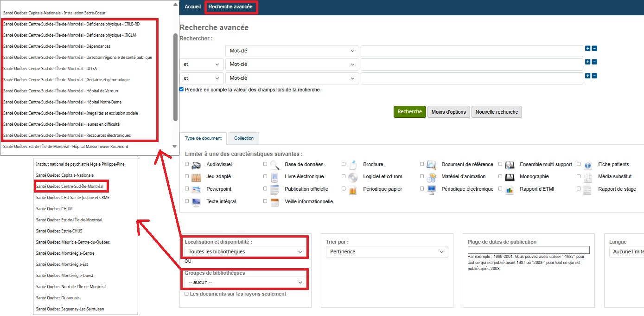Open the third row Mot-clé dropdown

pyautogui.click(x=292, y=78)
